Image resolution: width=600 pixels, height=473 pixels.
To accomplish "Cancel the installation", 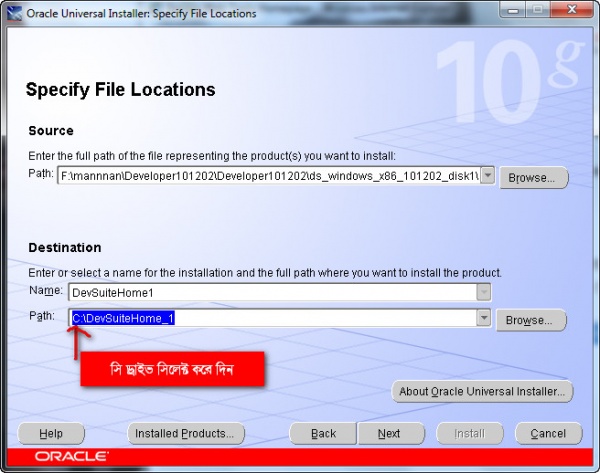I will point(548,434).
